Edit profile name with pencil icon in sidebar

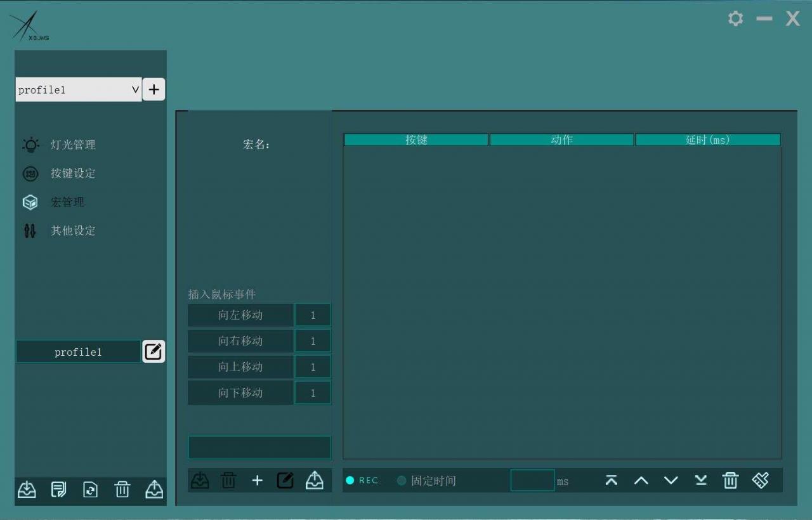(x=154, y=351)
